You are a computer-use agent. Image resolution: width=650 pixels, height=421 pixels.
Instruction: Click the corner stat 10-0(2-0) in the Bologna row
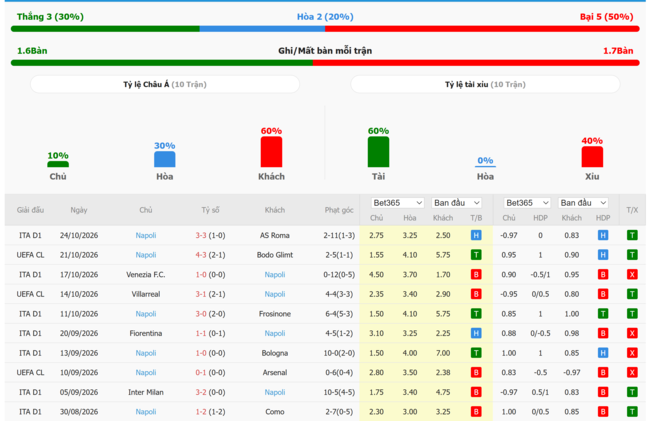(339, 353)
